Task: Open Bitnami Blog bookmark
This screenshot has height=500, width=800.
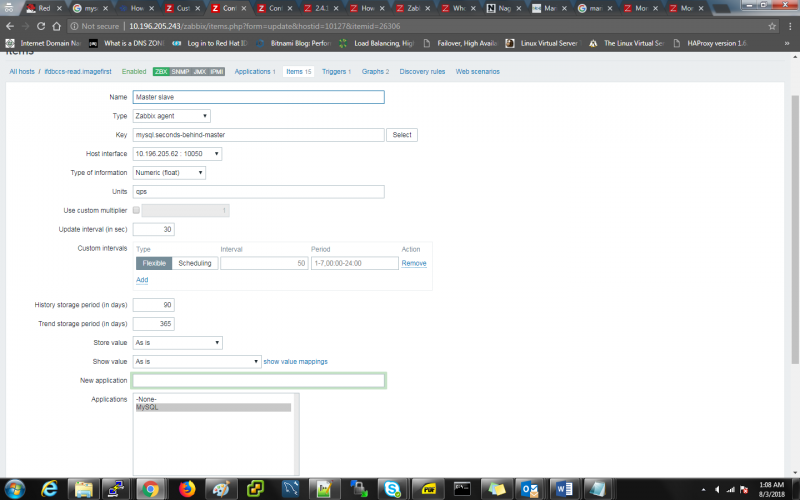Action: pos(294,43)
